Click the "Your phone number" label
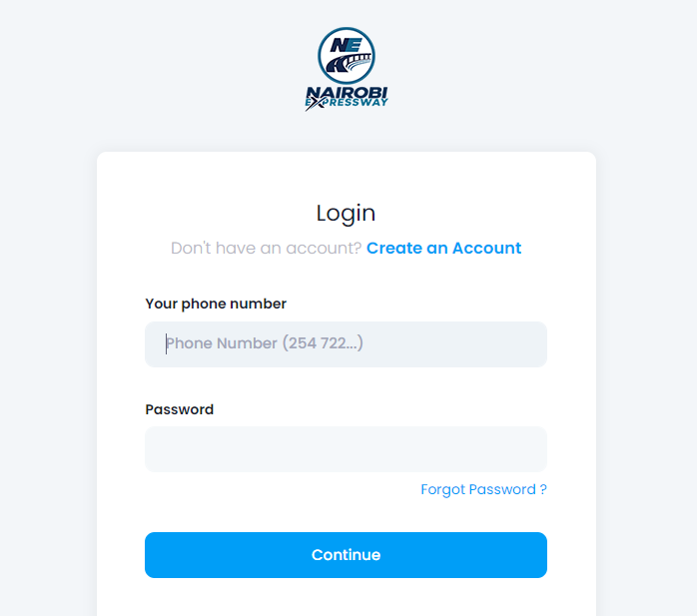This screenshot has height=616, width=697. (x=216, y=304)
